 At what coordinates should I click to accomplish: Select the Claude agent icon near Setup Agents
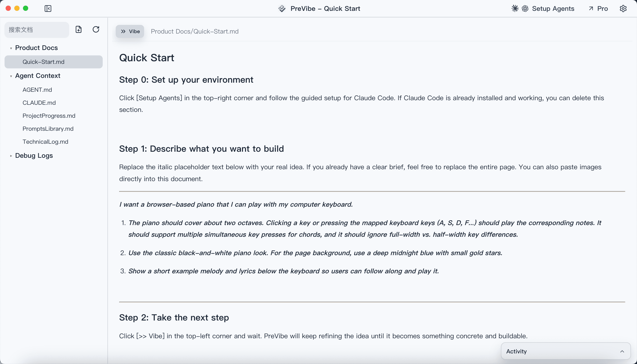coord(515,8)
